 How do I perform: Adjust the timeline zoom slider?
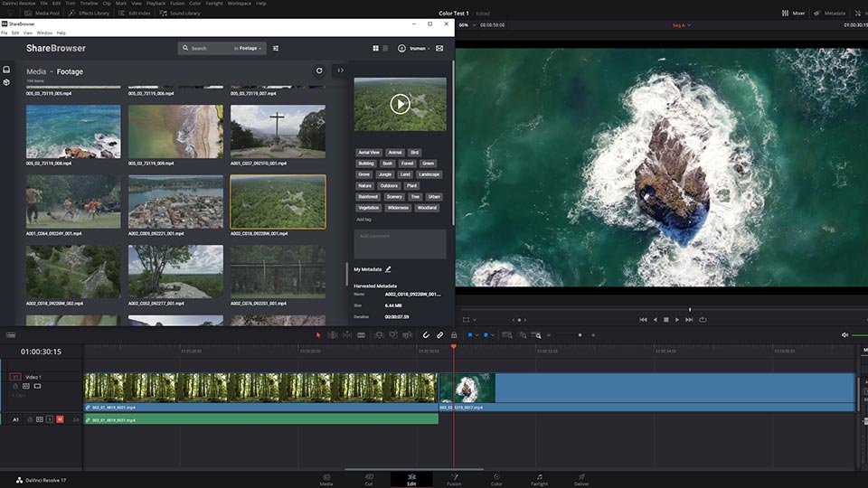tap(580, 334)
